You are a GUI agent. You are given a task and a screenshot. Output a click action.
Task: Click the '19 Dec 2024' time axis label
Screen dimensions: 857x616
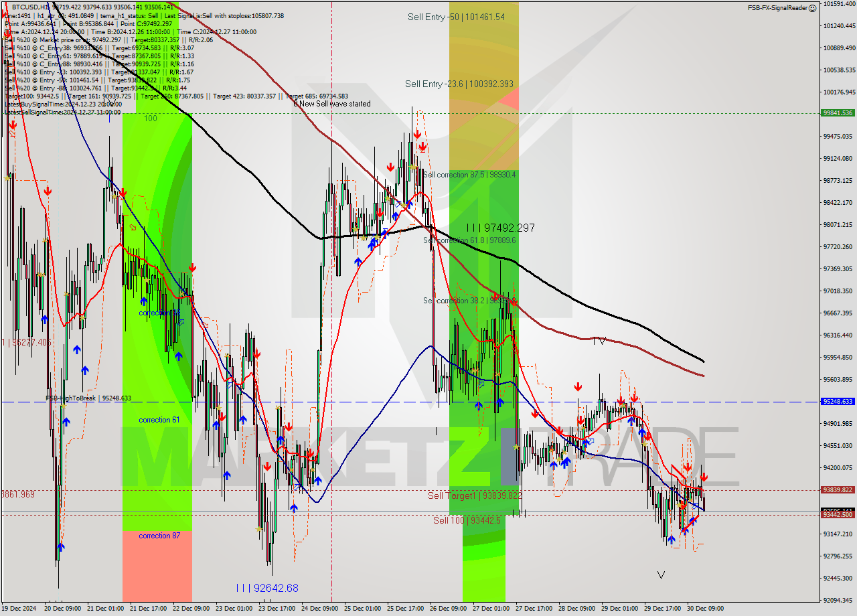(19, 609)
